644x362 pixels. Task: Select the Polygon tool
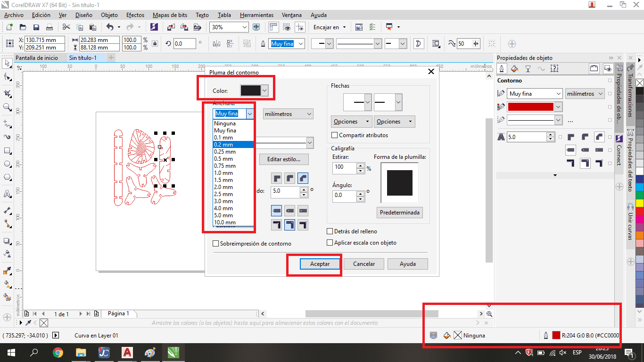pos(7,178)
